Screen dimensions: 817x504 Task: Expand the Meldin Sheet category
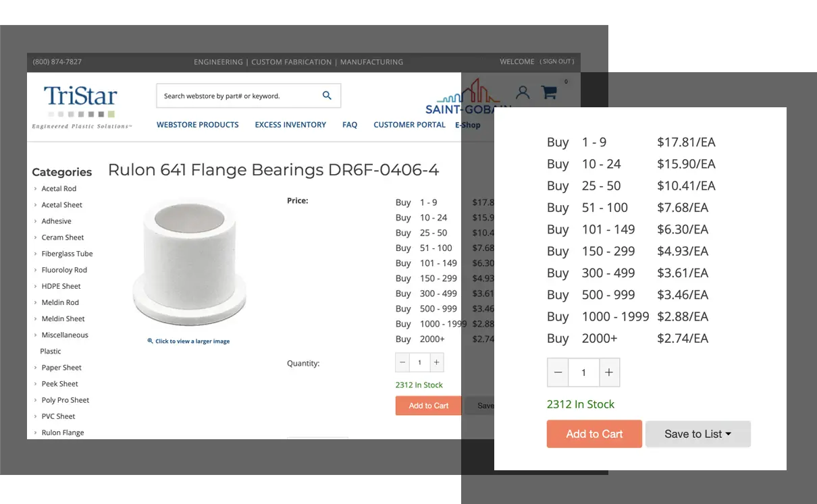click(63, 318)
